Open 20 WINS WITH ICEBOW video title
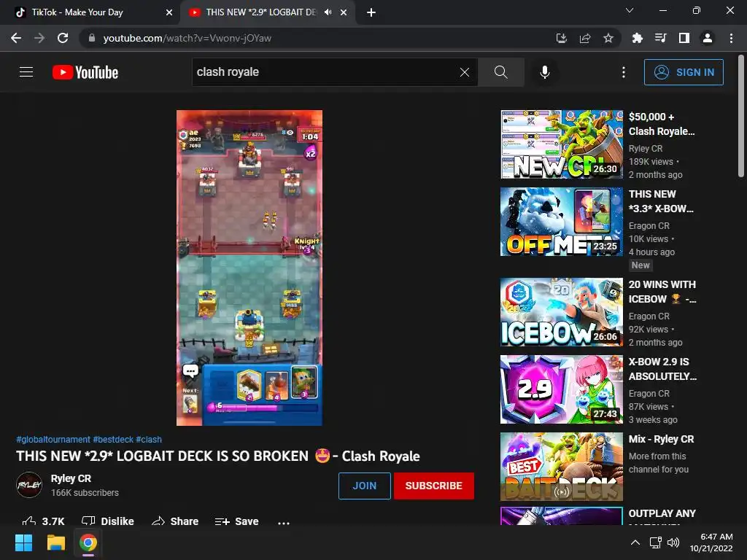The width and height of the screenshot is (747, 560). (662, 292)
